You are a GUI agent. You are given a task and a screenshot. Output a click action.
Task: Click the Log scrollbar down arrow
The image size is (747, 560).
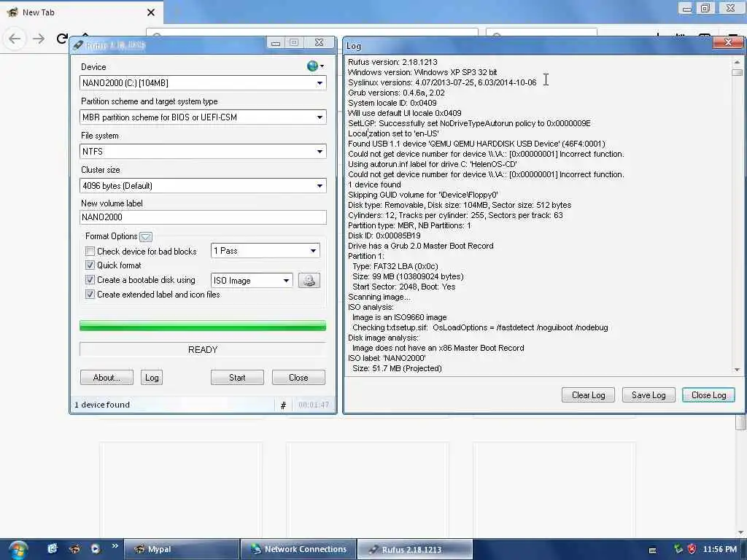[737, 370]
